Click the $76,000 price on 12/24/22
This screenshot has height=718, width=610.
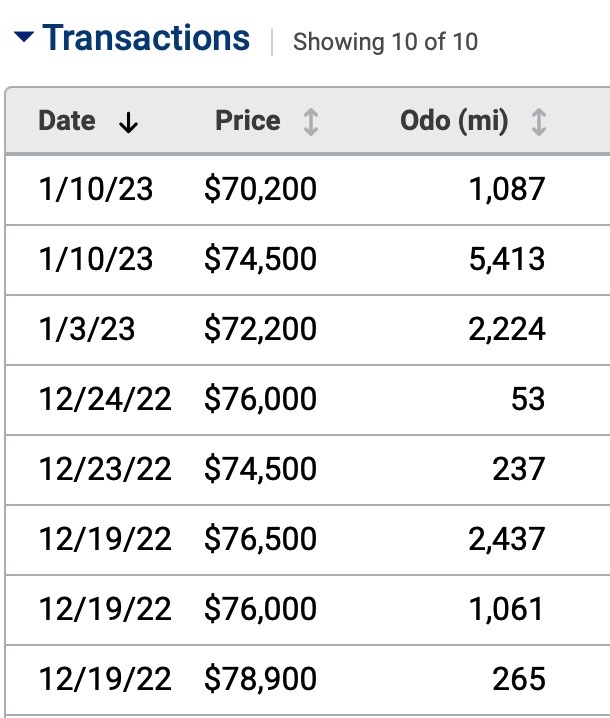tap(260, 399)
